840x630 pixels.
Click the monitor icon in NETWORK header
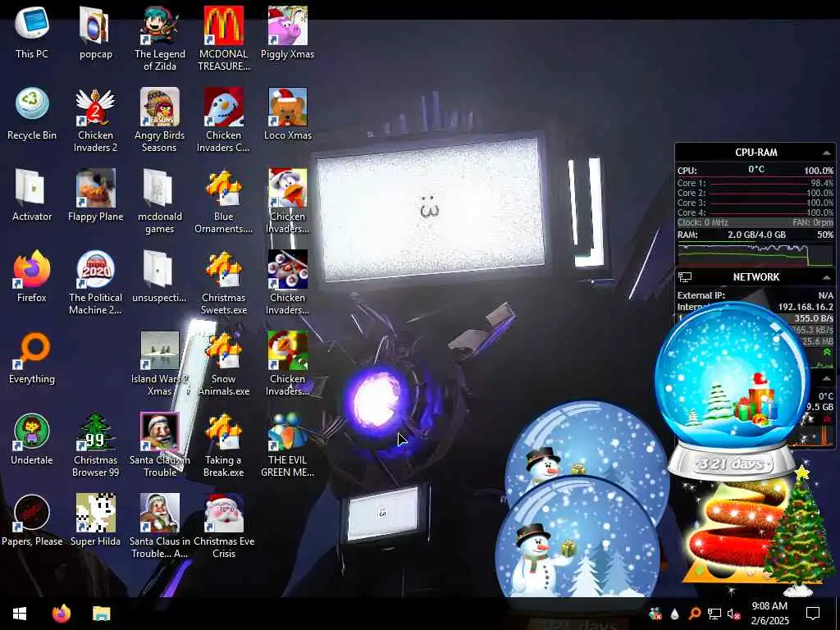coord(685,277)
